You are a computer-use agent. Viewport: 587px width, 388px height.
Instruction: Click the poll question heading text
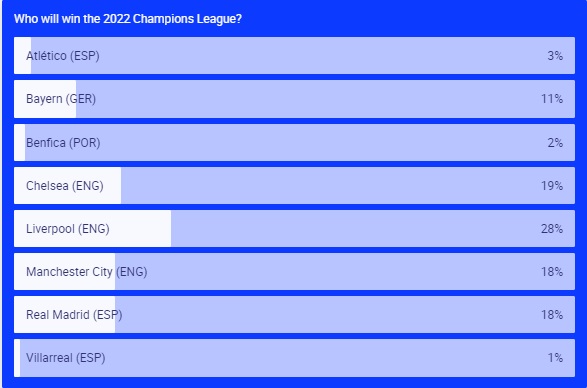[x=128, y=18]
